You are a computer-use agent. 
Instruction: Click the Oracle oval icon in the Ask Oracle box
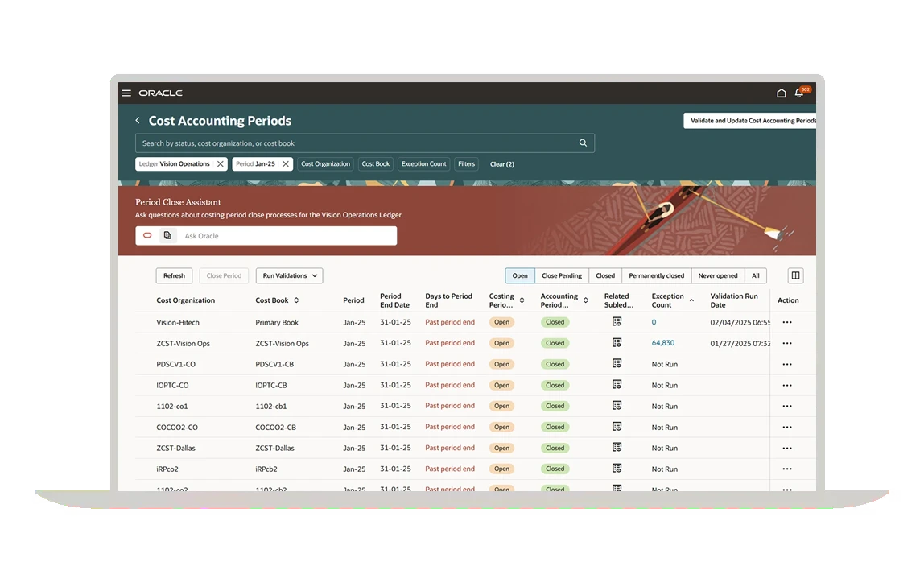[x=147, y=235]
